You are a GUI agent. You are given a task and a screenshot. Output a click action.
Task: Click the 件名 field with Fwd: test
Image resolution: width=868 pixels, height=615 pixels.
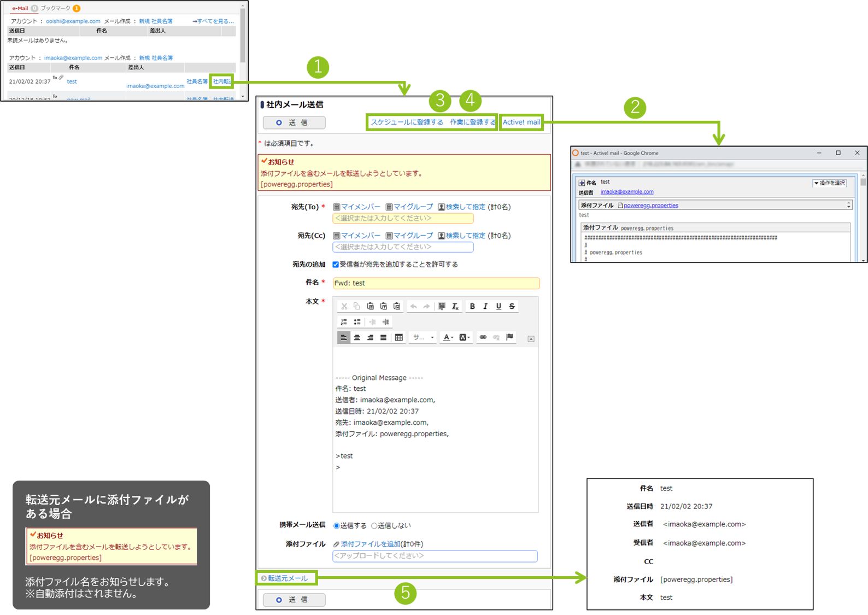(436, 283)
